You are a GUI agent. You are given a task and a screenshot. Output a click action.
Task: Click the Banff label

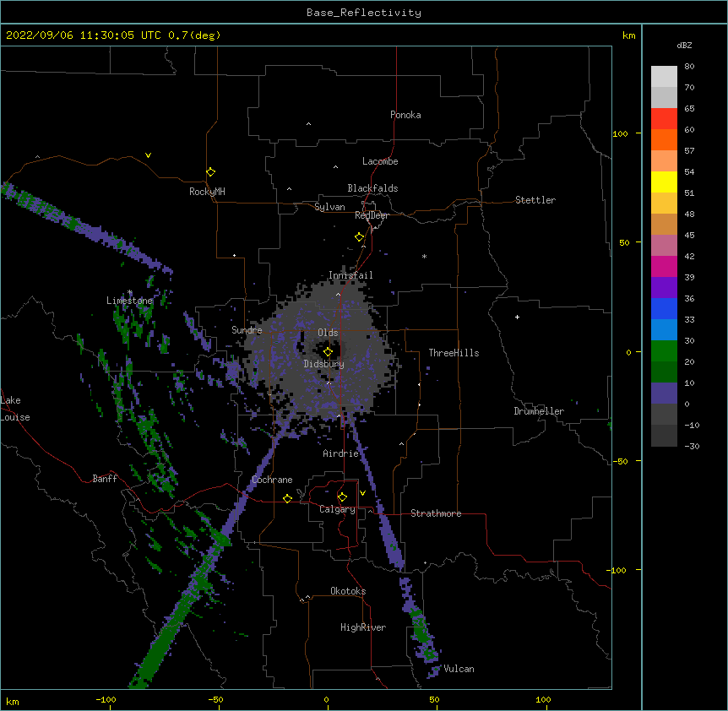[105, 479]
